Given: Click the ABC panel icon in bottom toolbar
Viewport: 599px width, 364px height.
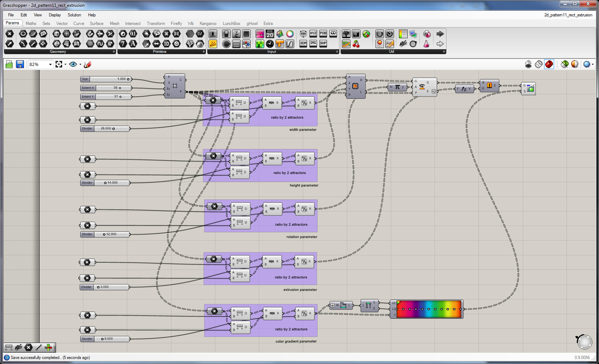Looking at the screenshot, I should [19, 347].
